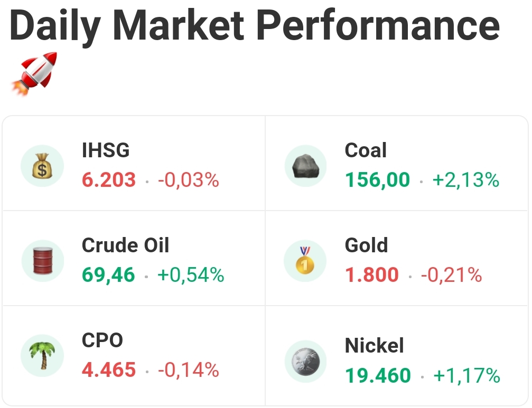Click the IHSG value 6.203
The image size is (532, 408).
coord(109,180)
